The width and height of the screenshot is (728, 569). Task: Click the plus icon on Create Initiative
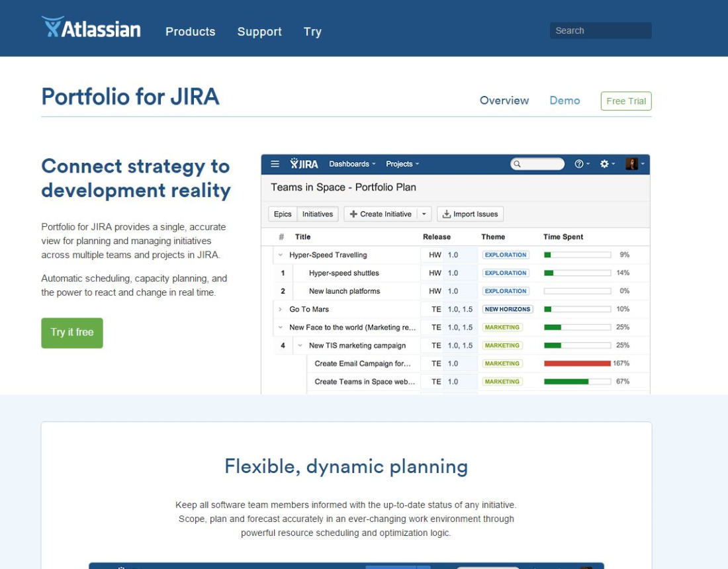[x=353, y=214]
